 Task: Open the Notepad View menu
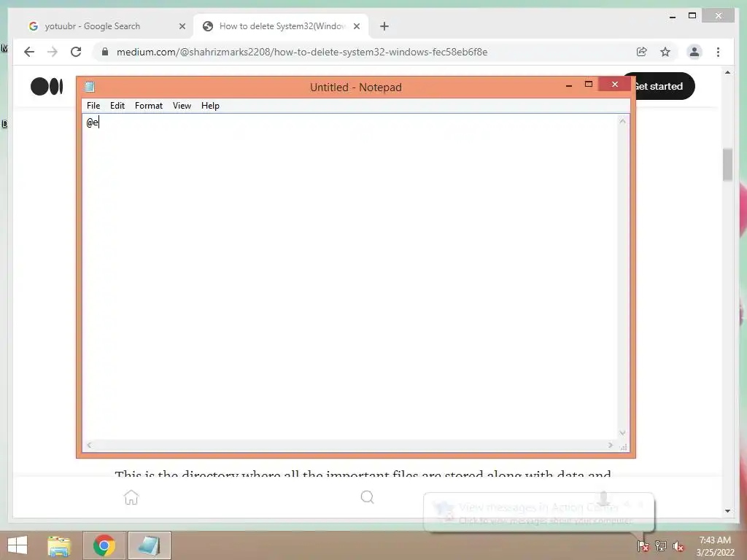point(182,106)
